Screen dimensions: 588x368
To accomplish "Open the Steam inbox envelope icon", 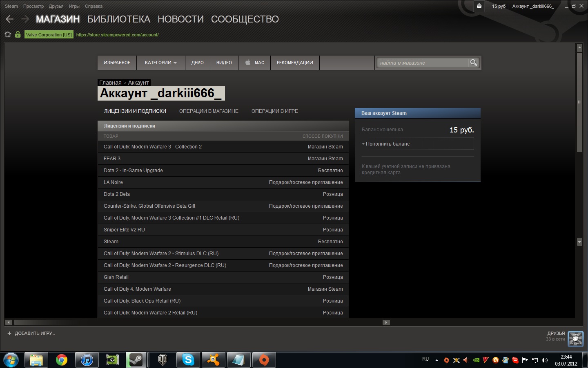I will tap(479, 6).
